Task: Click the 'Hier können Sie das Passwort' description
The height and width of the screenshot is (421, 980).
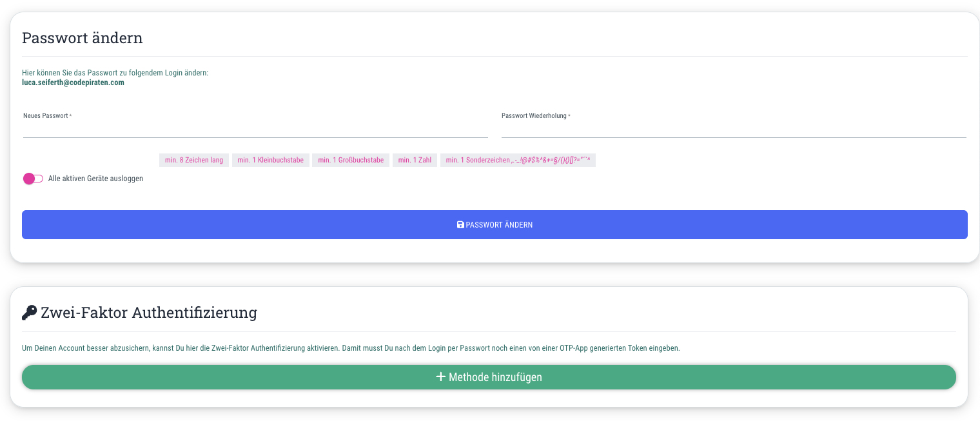Action: (x=115, y=73)
